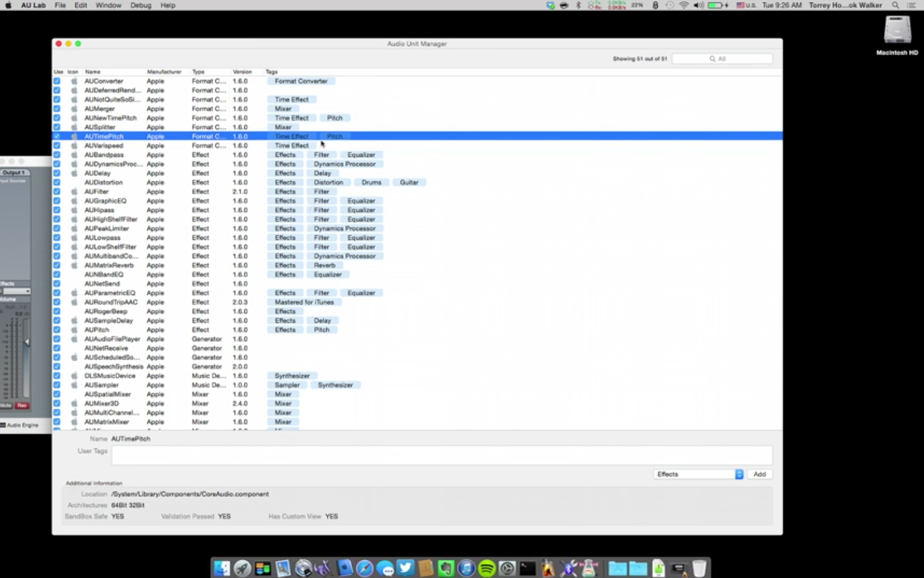Click the Sampler tag on AUSampler
This screenshot has width=924, height=578.
point(287,385)
